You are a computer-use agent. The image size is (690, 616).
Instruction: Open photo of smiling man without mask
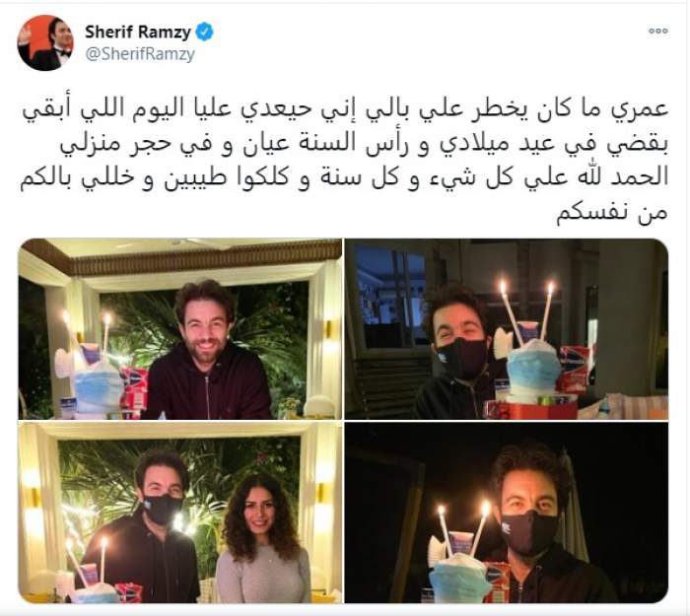180,328
